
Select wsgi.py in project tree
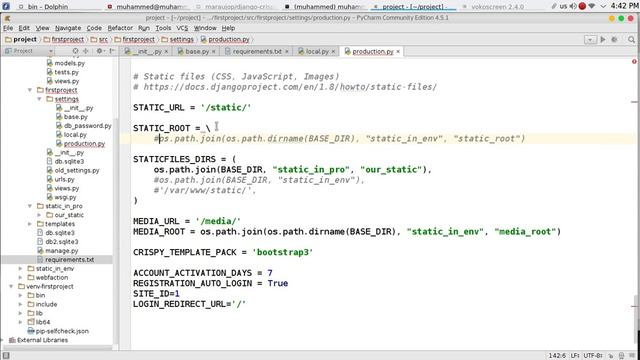point(65,197)
